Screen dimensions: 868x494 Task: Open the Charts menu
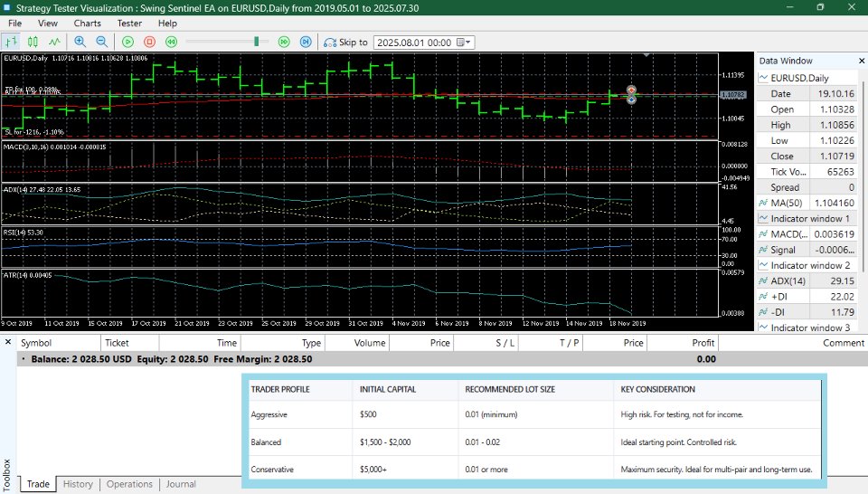tap(88, 24)
